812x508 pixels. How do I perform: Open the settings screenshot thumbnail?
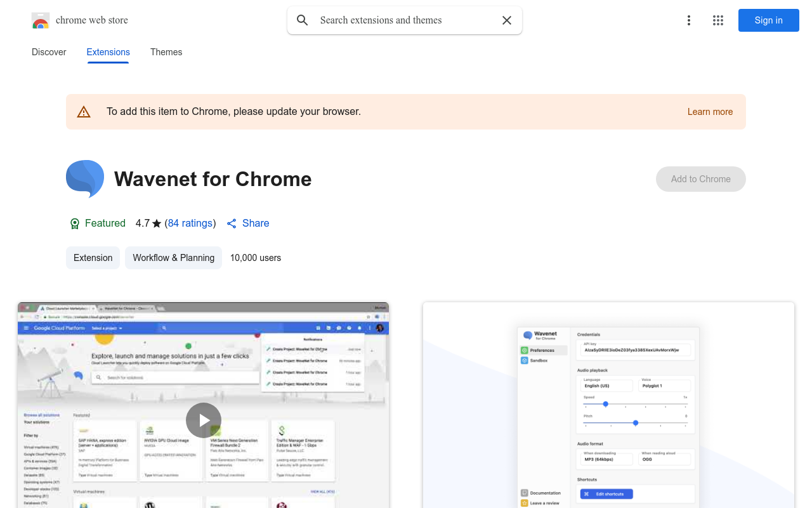(x=608, y=405)
